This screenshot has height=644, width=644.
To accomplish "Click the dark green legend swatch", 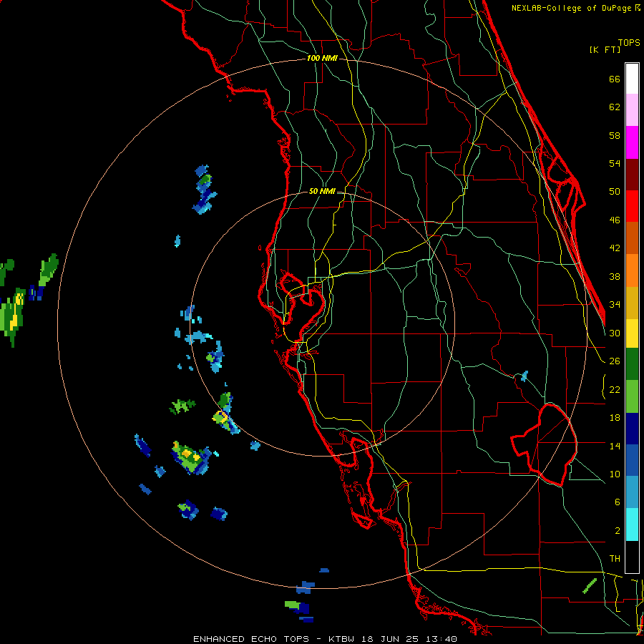I will click(632, 364).
